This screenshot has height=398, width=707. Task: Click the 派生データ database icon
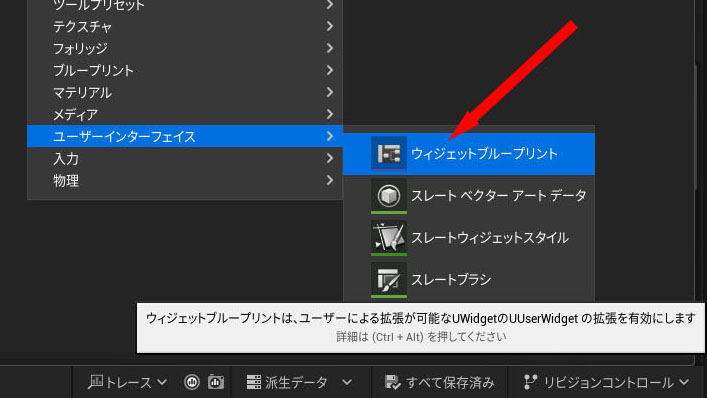pyautogui.click(x=254, y=382)
